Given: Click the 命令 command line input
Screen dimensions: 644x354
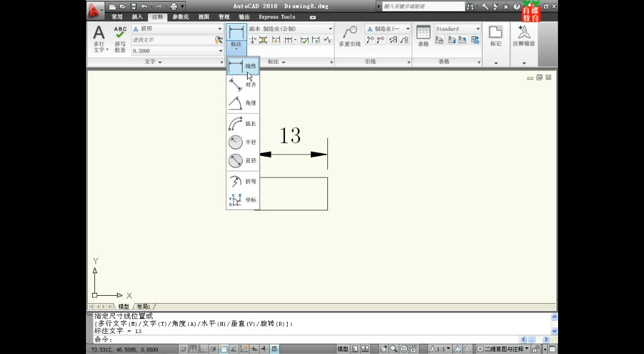Looking at the screenshot, I should pos(306,340).
